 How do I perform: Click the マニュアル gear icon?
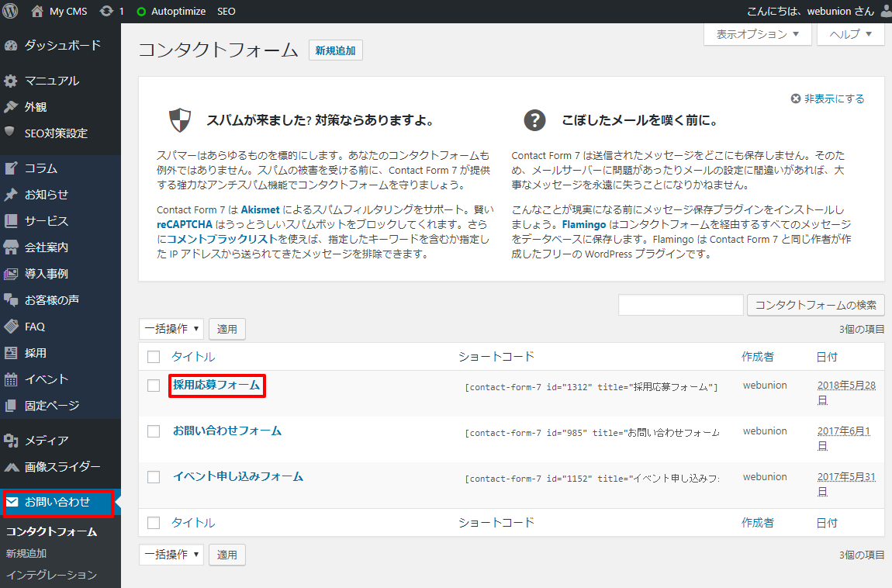click(11, 81)
